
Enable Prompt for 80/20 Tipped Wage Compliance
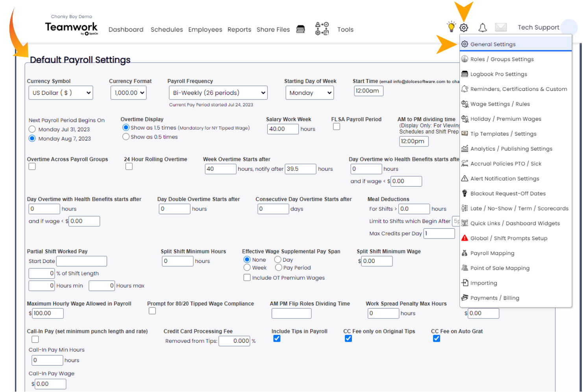pos(152,311)
